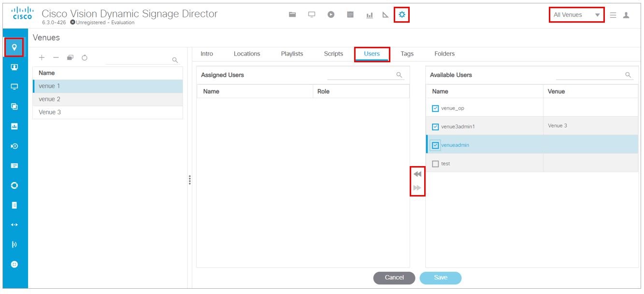
Task: Open the Schedule calendar icon in toolbar
Action: [350, 14]
